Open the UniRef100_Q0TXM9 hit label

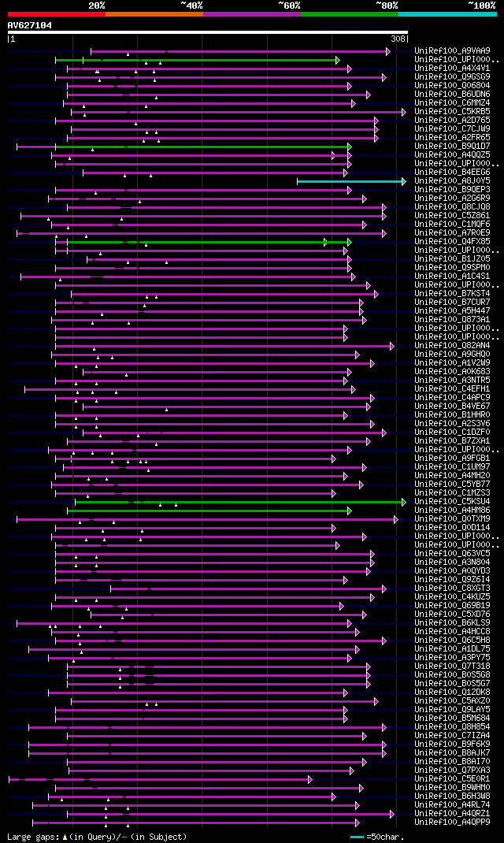(452, 518)
